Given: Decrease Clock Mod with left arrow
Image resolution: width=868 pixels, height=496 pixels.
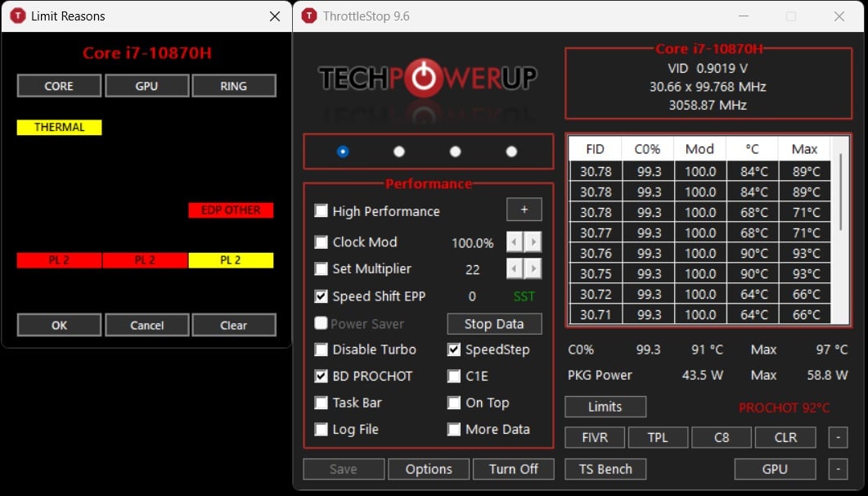Looking at the screenshot, I should click(x=515, y=242).
